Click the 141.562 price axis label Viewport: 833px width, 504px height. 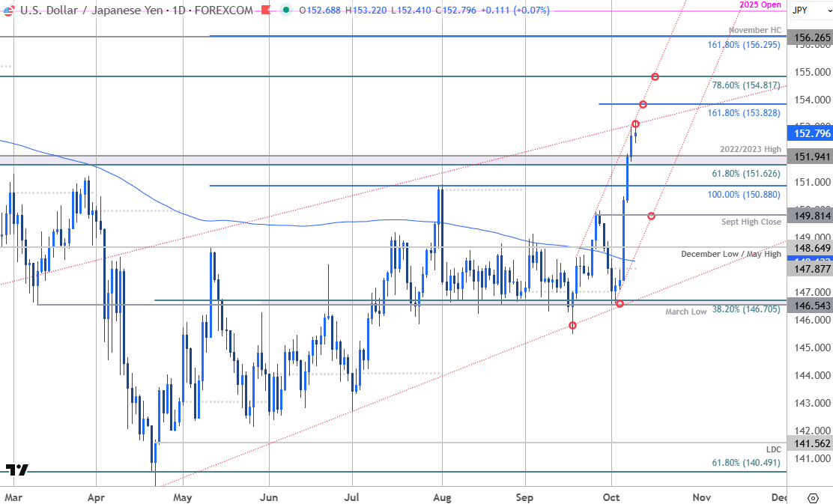[810, 443]
